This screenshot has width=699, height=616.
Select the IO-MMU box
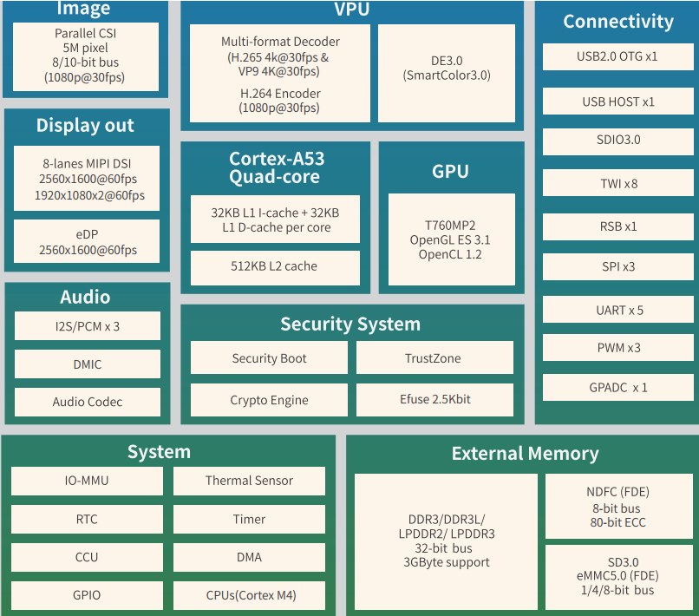(x=87, y=481)
